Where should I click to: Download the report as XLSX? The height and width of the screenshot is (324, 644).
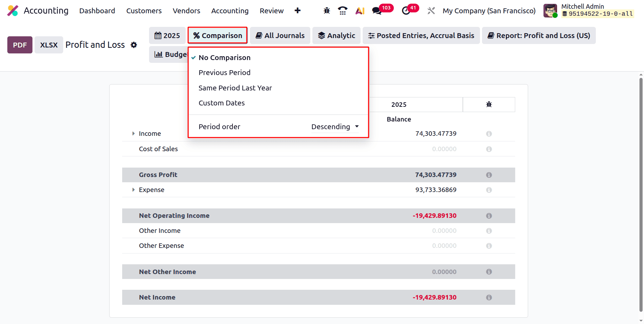click(x=49, y=45)
